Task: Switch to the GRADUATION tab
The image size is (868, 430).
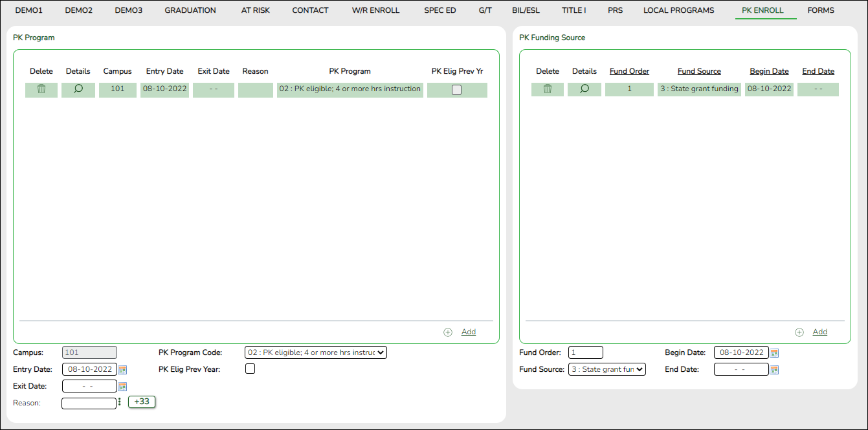Action: (190, 10)
